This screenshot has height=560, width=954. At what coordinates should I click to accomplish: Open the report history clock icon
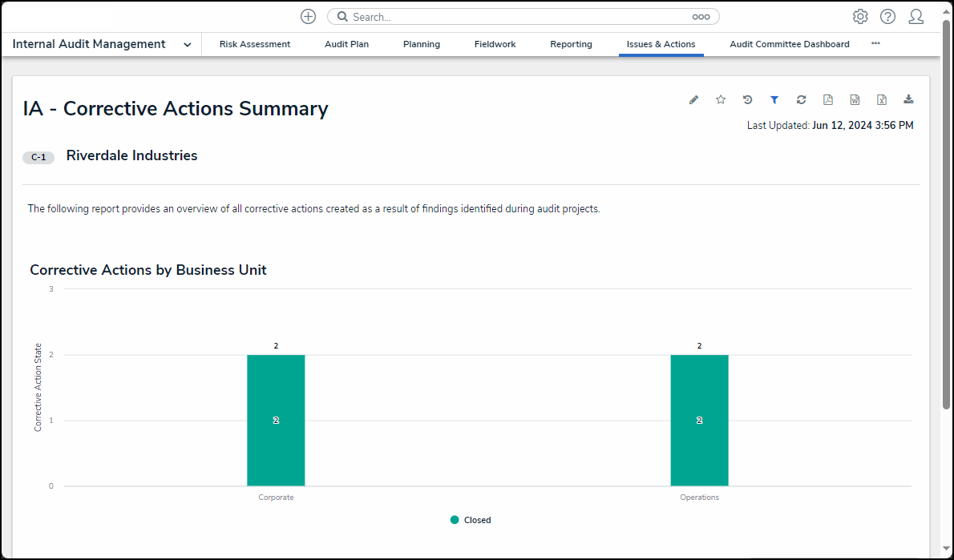(x=747, y=100)
